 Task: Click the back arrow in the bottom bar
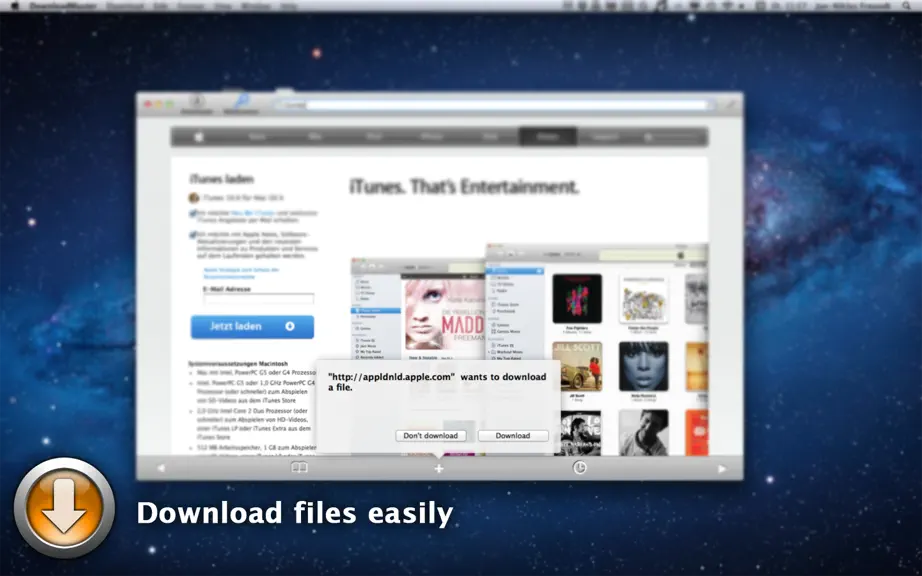pyautogui.click(x=161, y=468)
